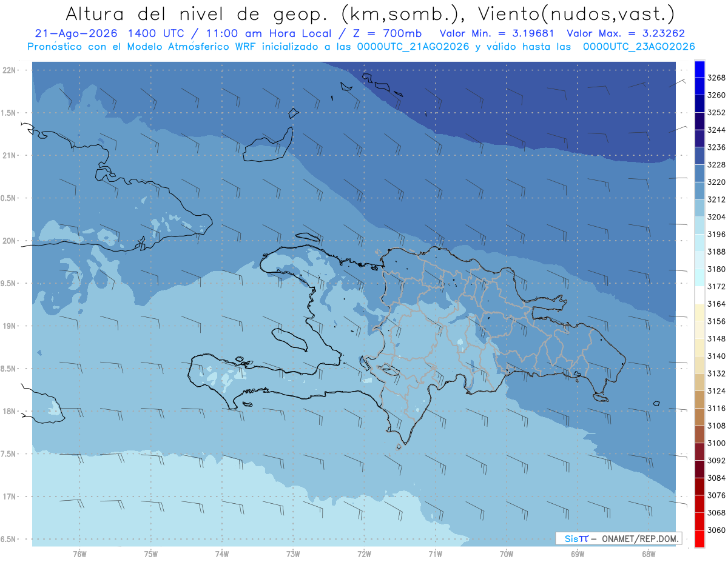
Task: Click the 69W longitude label
Action: click(578, 554)
